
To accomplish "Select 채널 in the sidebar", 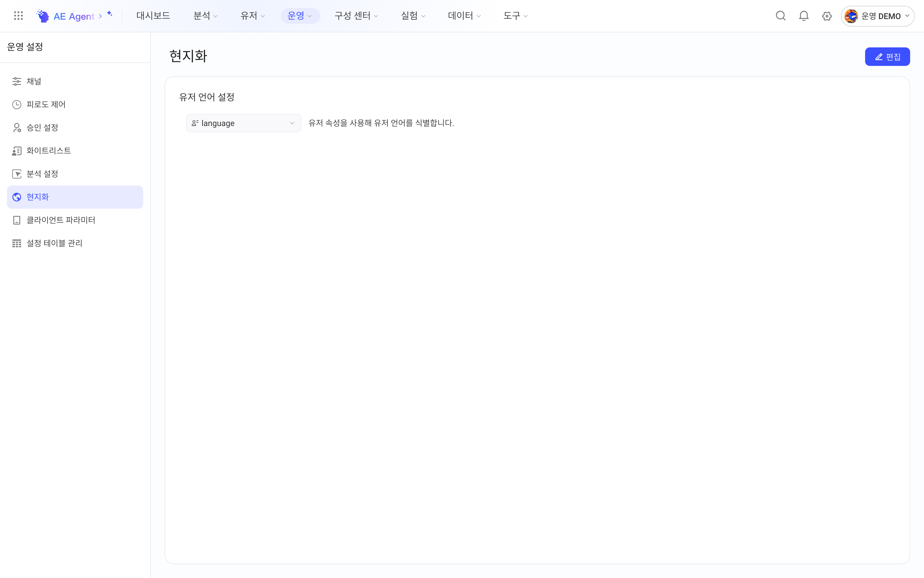I will [x=75, y=81].
